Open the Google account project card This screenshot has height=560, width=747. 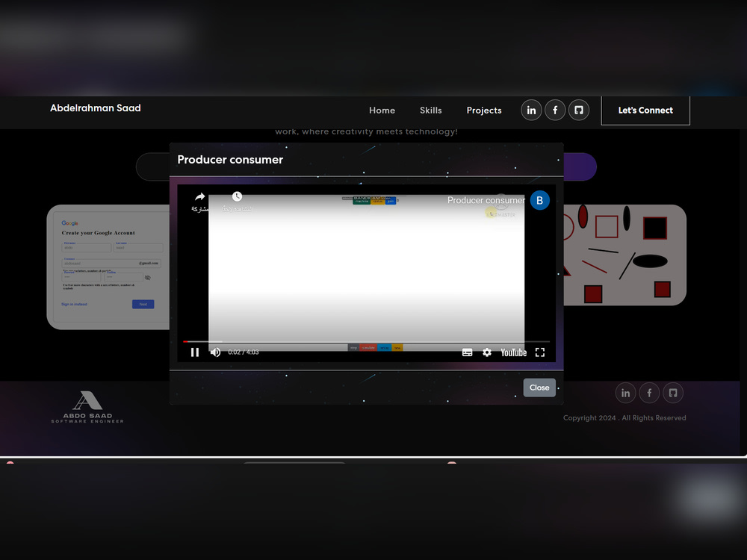point(108,267)
